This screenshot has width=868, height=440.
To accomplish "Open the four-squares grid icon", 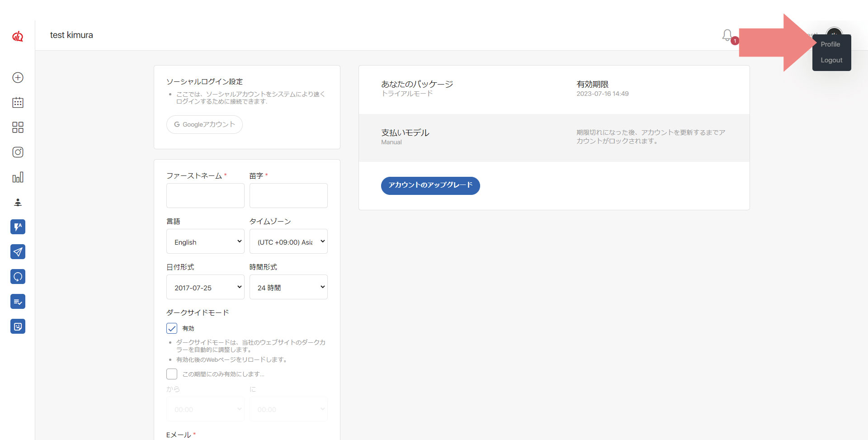I will point(18,128).
